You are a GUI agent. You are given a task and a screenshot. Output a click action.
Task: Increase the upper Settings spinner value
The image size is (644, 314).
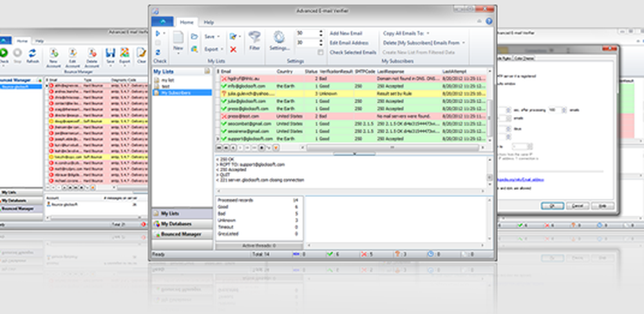pyautogui.click(x=321, y=31)
